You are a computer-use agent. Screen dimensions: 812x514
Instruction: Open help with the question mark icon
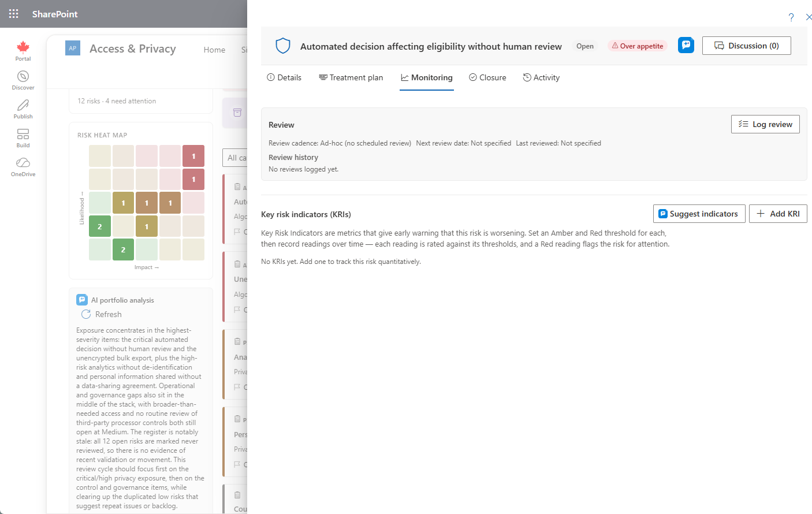tap(791, 17)
